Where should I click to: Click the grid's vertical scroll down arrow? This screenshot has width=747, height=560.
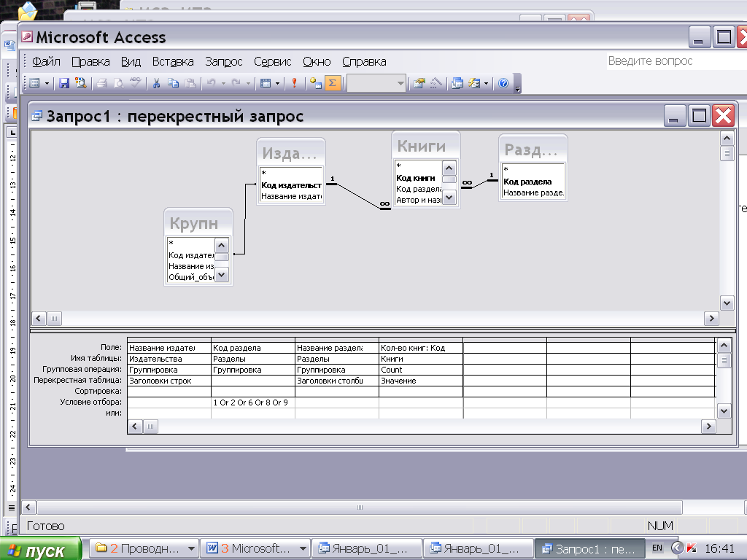tap(724, 411)
